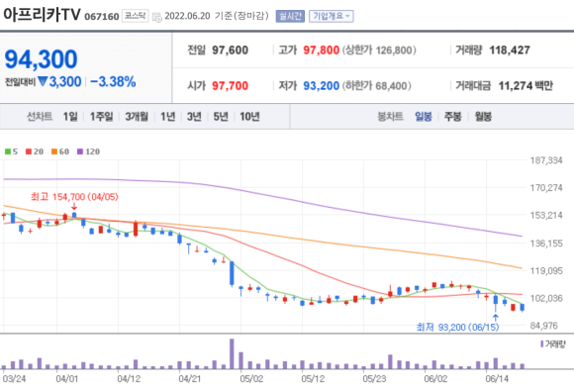The image size is (574, 392).
Task: Click the 하한가 68,400 lower limit text
Action: click(377, 86)
